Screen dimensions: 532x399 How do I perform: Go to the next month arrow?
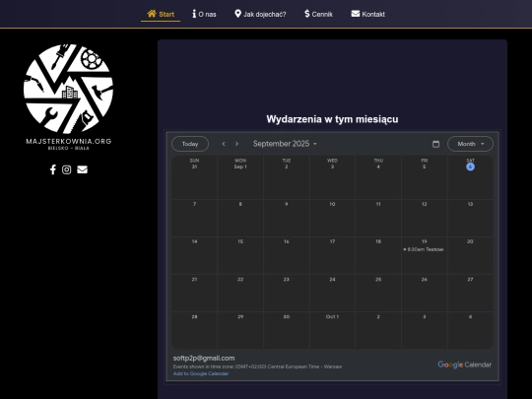click(236, 144)
